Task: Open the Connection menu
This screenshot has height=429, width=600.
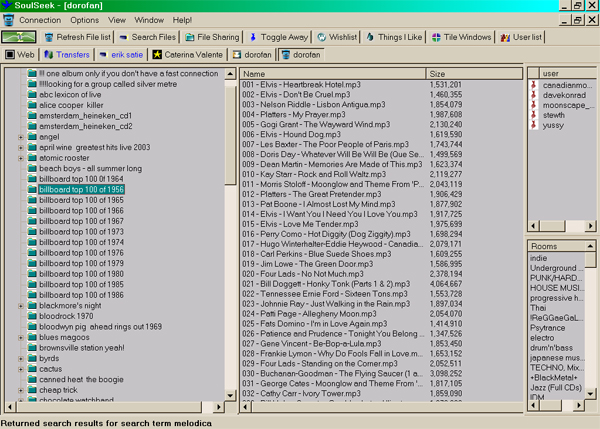Action: tap(40, 20)
